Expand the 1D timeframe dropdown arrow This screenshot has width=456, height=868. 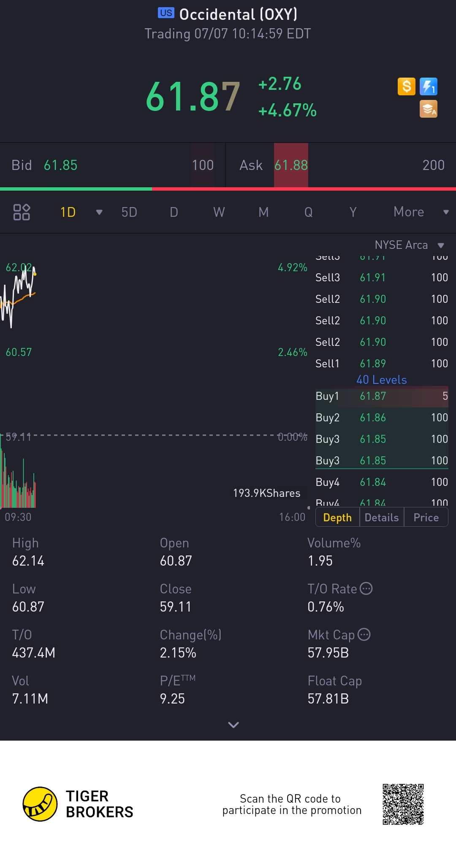point(99,212)
